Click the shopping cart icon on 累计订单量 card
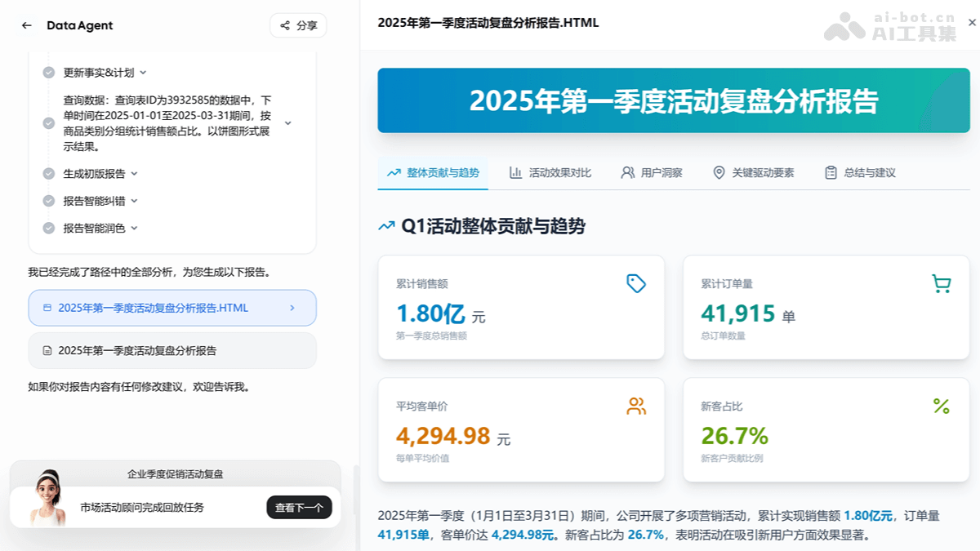Screen dimensions: 980x551 point(942,283)
